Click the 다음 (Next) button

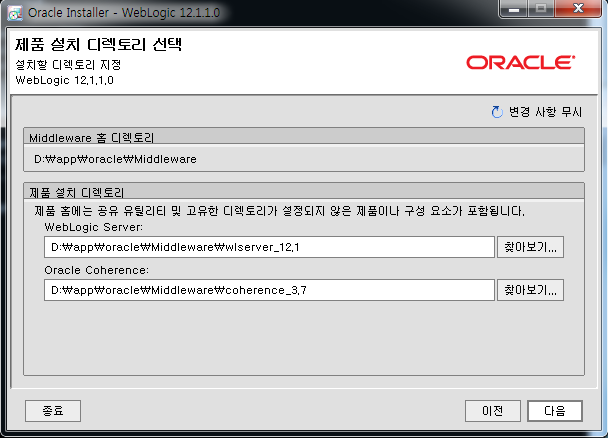(555, 411)
